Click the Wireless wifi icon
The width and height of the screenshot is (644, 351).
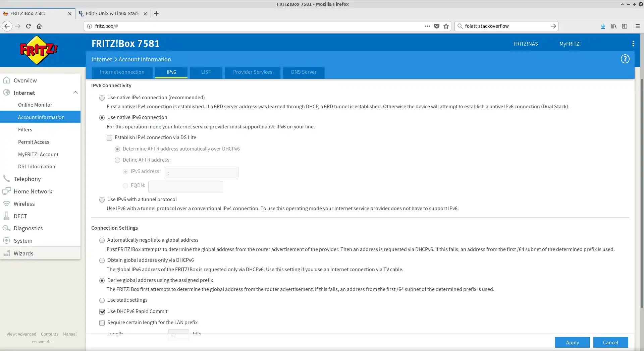tap(6, 203)
